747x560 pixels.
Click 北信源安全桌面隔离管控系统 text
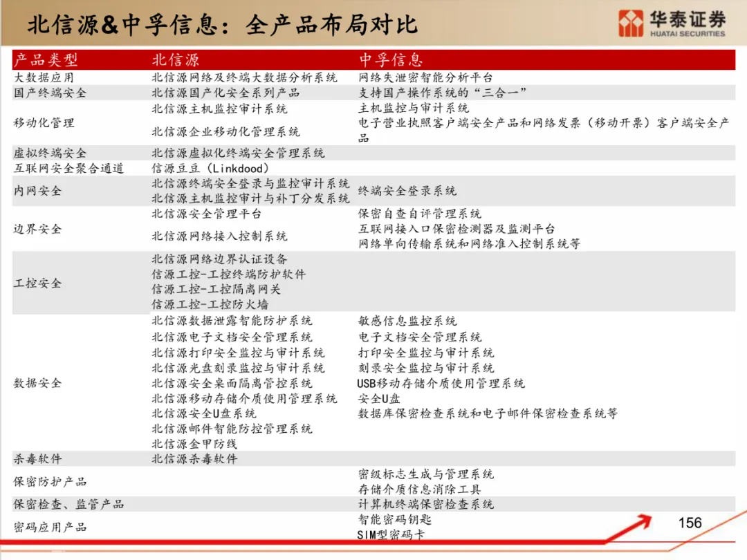point(232,383)
